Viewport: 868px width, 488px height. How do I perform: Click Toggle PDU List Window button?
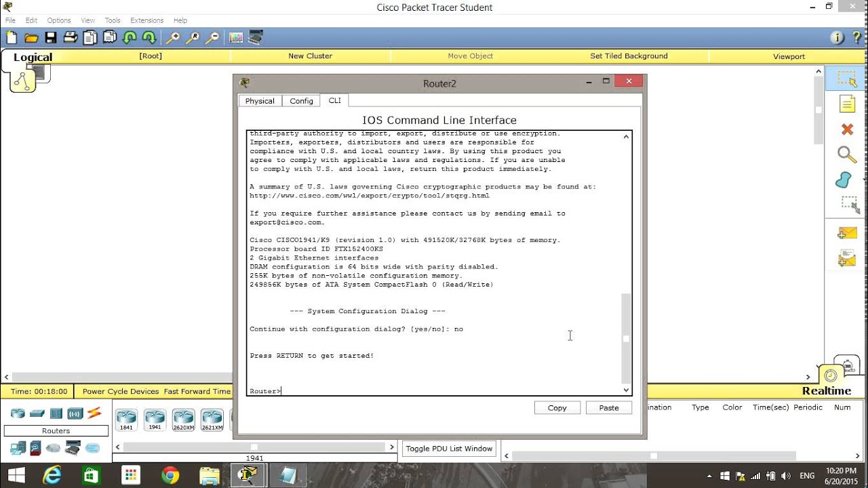(449, 449)
